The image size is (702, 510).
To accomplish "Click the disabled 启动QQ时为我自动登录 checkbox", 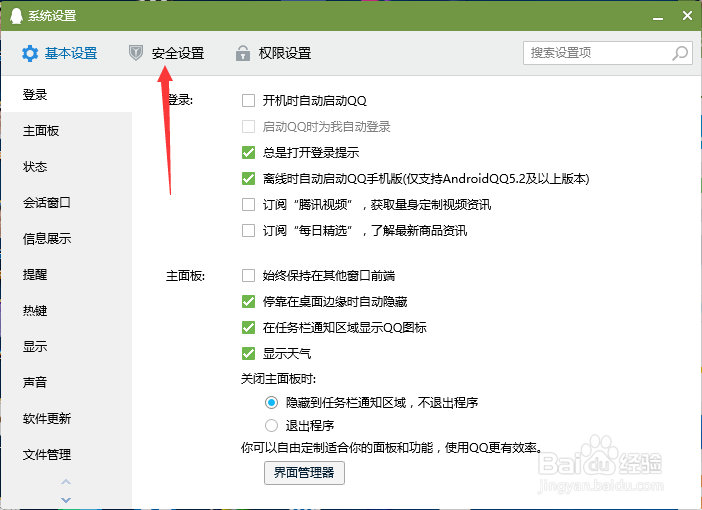I will coord(248,126).
